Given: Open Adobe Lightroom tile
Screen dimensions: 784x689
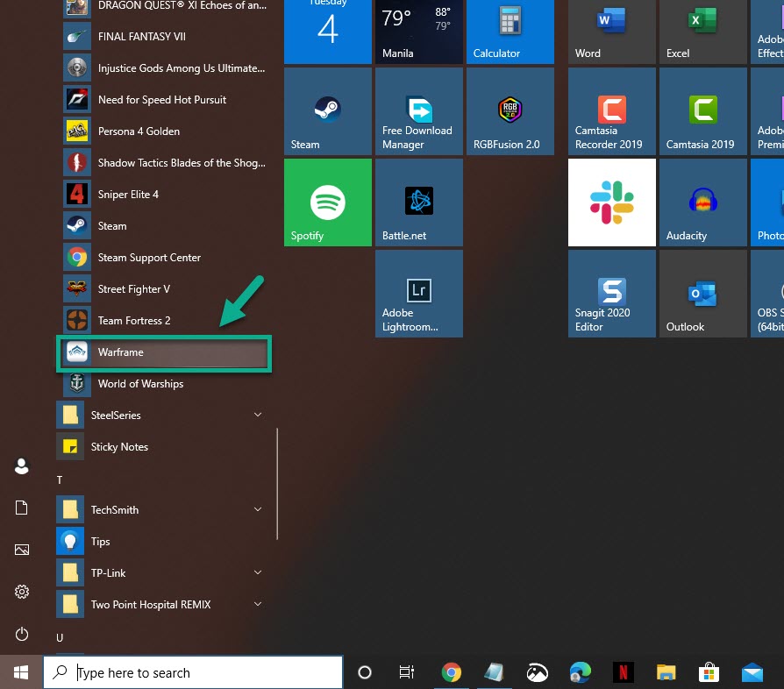Looking at the screenshot, I should [x=418, y=293].
